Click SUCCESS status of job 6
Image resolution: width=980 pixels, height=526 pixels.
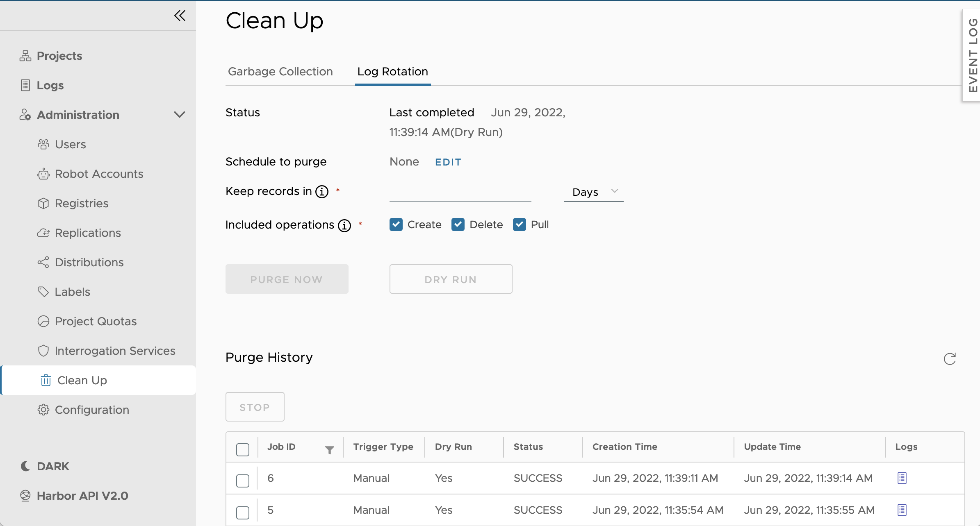(538, 478)
